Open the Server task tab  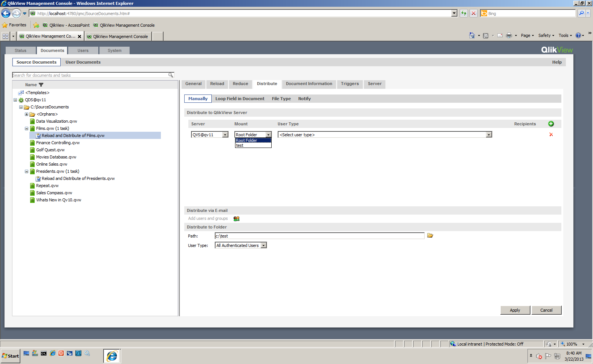coord(375,84)
